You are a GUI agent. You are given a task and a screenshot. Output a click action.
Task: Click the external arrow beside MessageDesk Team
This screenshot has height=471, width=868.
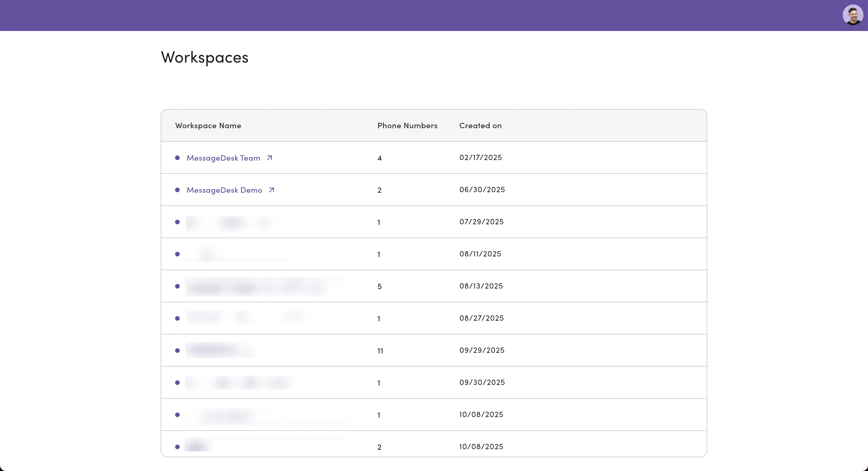269,157
